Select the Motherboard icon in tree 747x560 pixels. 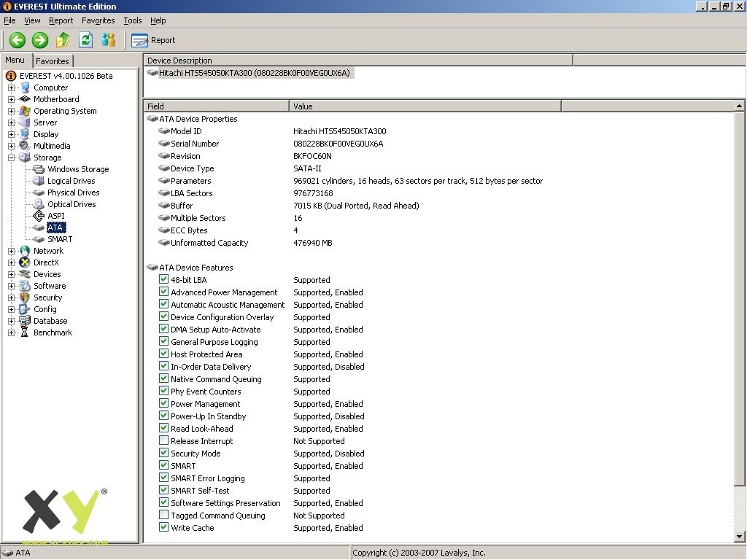pyautogui.click(x=25, y=99)
